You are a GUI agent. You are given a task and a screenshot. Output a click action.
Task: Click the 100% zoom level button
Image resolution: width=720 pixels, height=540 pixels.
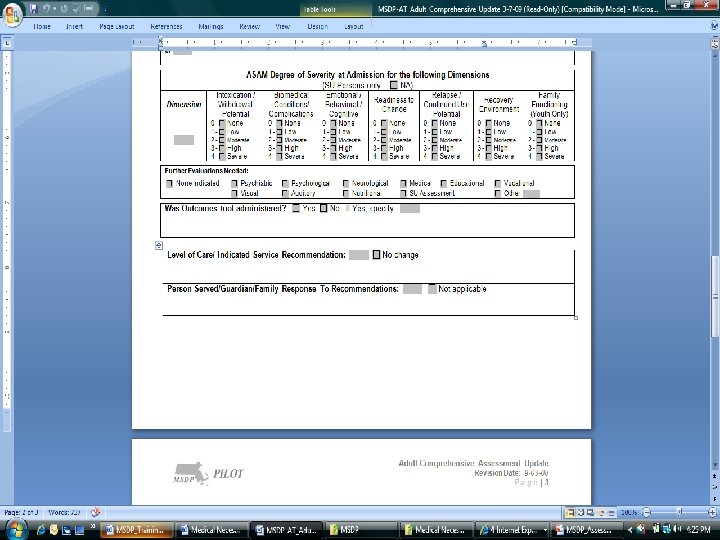point(629,512)
